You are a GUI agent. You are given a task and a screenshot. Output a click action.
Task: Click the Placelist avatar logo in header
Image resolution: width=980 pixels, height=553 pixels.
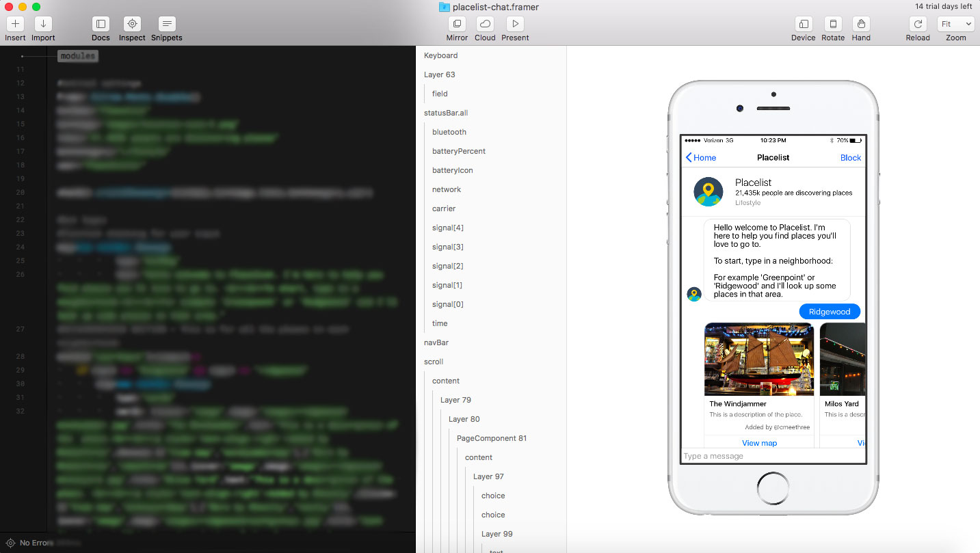[708, 191]
